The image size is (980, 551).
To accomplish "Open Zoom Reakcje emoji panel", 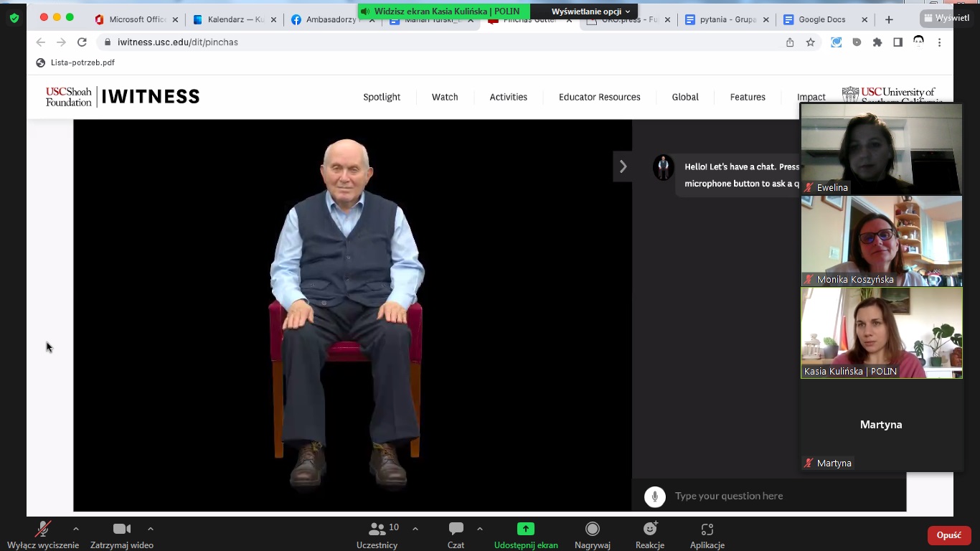I will click(x=650, y=535).
